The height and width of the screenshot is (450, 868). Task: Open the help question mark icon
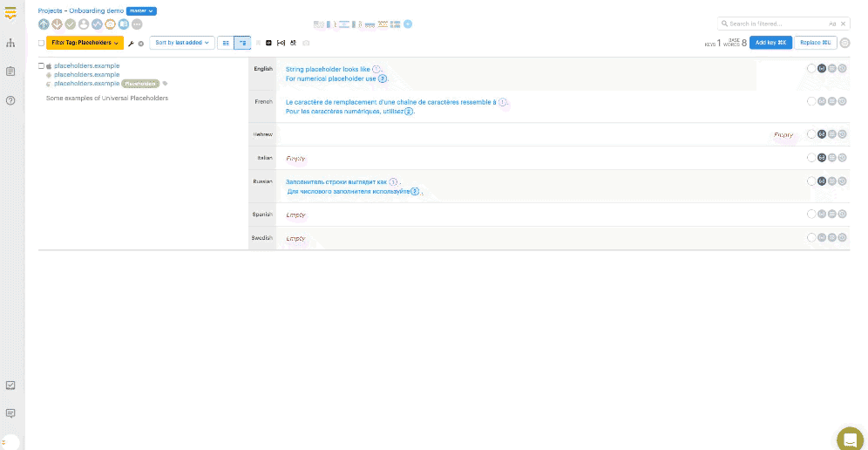tap(10, 100)
